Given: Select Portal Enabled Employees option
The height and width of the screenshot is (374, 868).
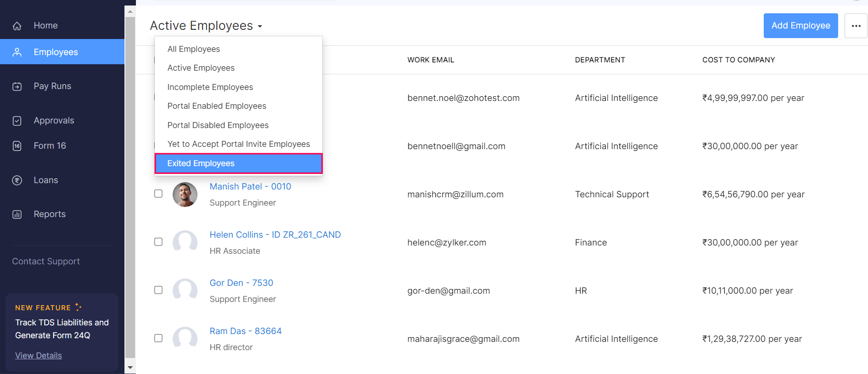Looking at the screenshot, I should coord(239,106).
